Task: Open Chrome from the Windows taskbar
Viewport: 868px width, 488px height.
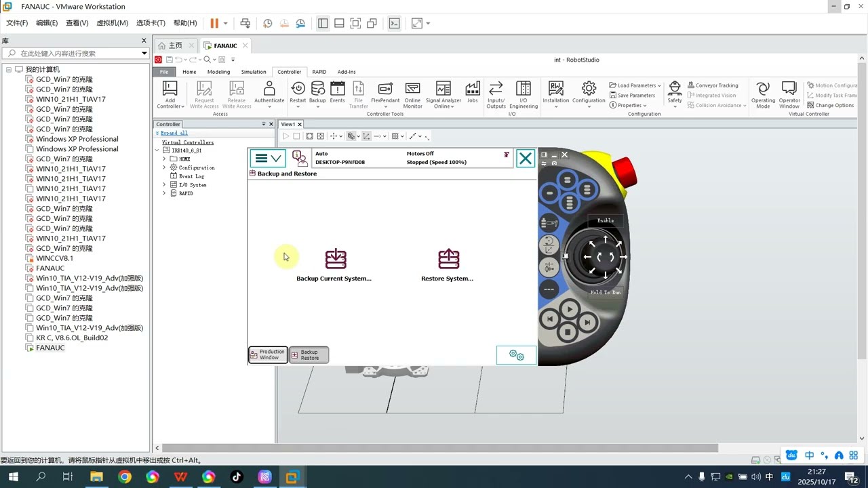Action: coord(125,477)
